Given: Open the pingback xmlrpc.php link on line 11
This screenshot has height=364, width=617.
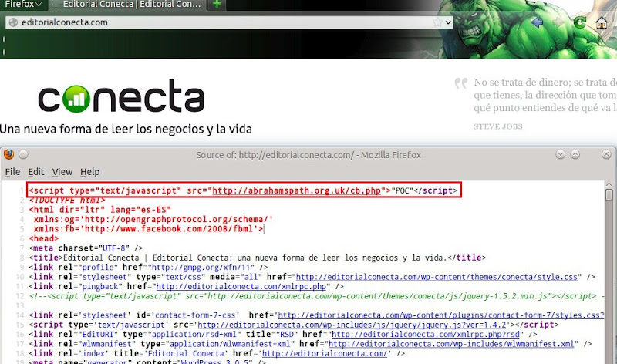Looking at the screenshot, I should coord(241,287).
